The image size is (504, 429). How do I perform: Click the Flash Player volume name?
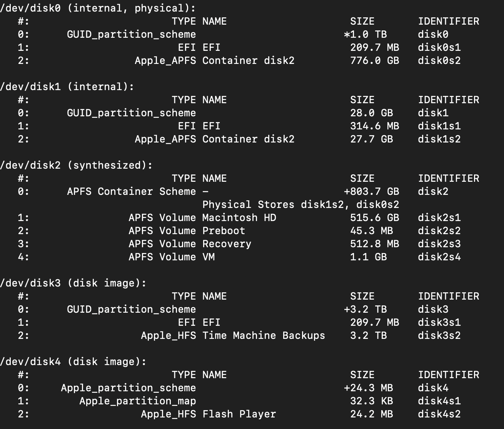point(239,414)
